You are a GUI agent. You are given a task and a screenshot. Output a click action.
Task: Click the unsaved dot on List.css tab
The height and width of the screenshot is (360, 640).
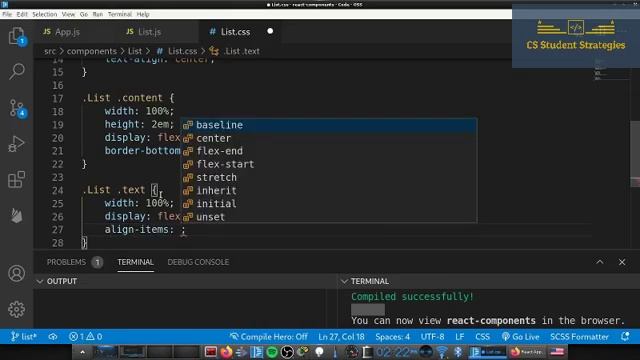pos(270,31)
